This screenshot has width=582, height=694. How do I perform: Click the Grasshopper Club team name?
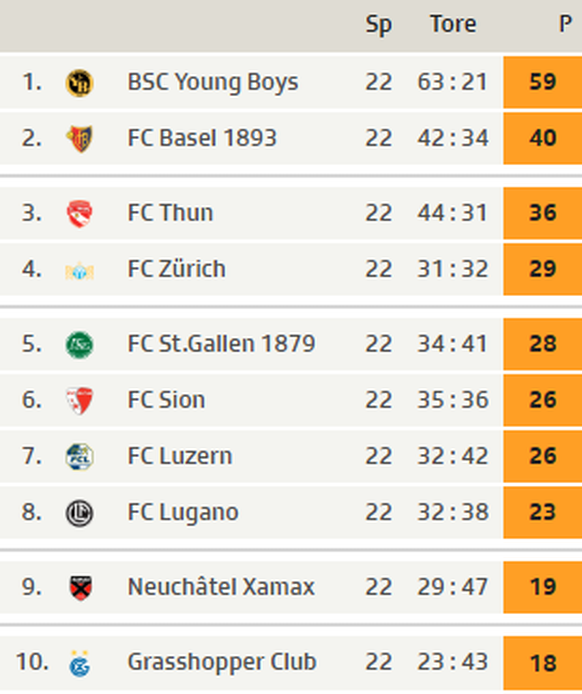click(x=222, y=663)
